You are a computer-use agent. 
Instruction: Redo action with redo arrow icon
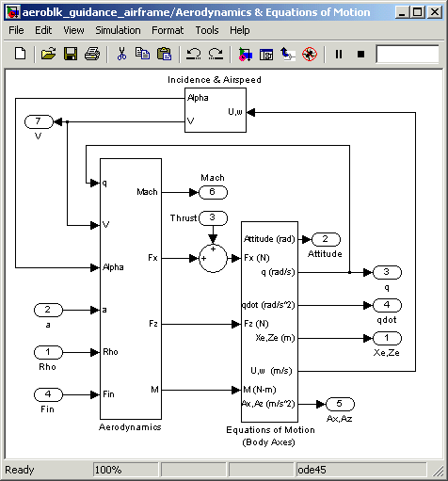click(216, 54)
